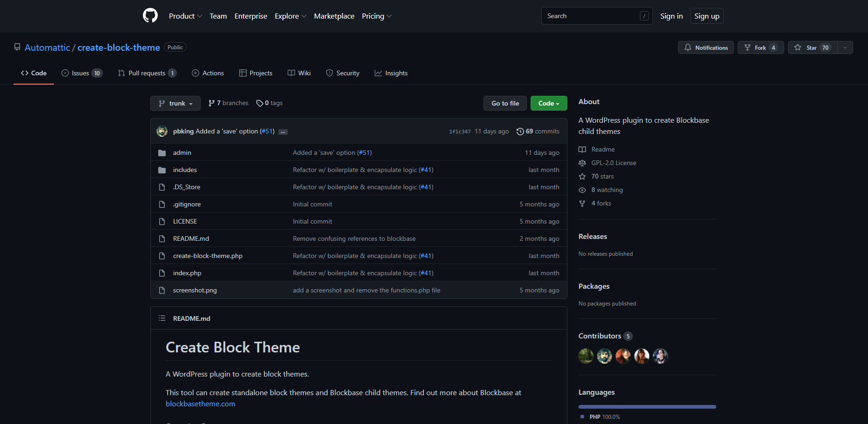Click the file icon next to .gitignore
This screenshot has height=424, width=868.
point(162,205)
